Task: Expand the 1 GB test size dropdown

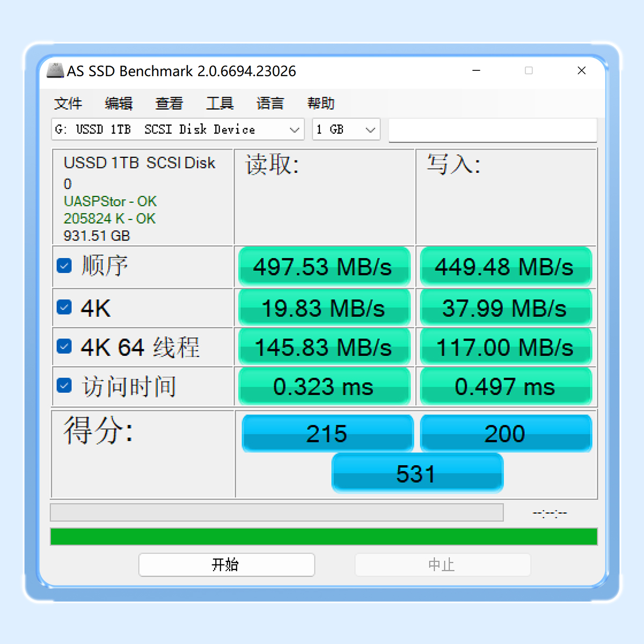Action: (346, 130)
